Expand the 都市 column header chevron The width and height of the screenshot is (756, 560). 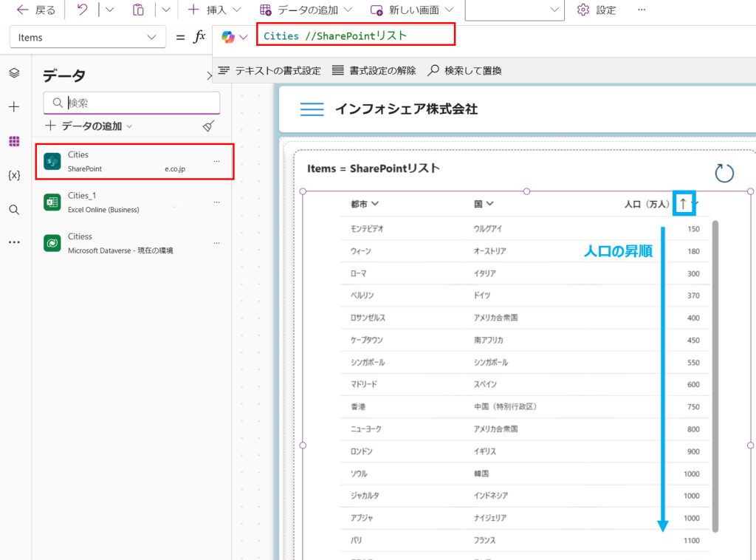point(376,204)
